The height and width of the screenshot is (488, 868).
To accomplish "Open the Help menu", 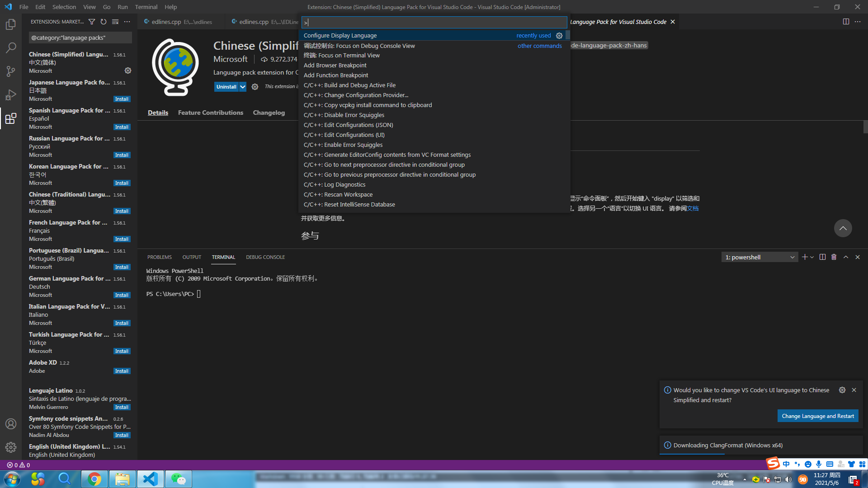I will tap(170, 7).
